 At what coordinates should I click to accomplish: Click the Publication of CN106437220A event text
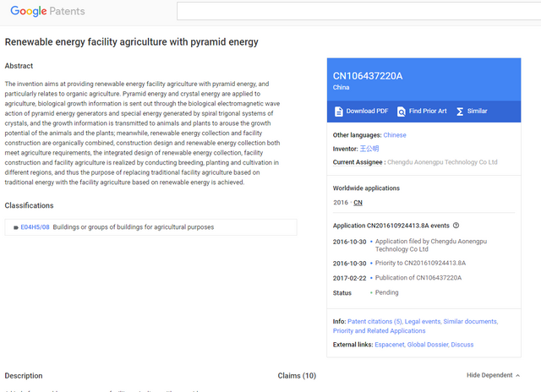(418, 278)
